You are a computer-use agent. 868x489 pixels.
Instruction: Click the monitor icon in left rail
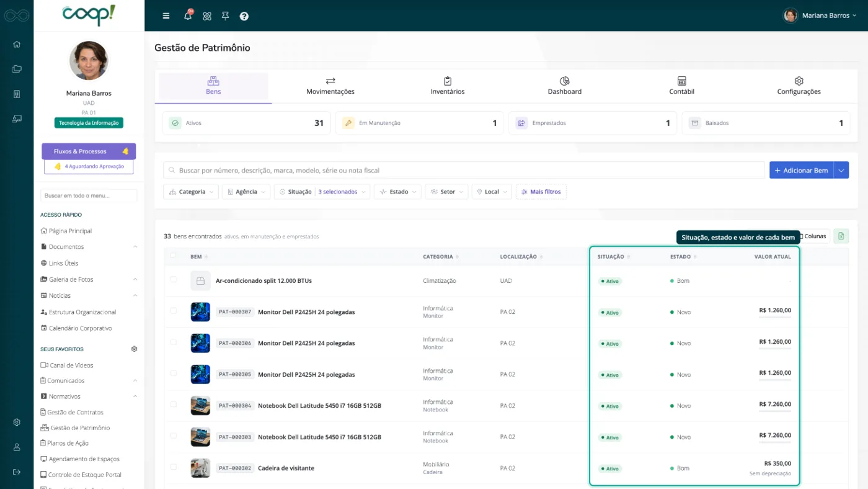[17, 119]
